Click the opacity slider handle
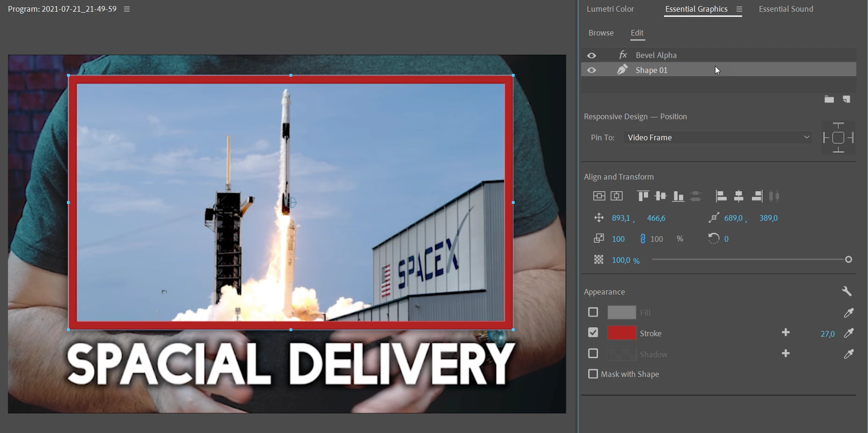Screen dimensions: 868x433 click(x=848, y=260)
